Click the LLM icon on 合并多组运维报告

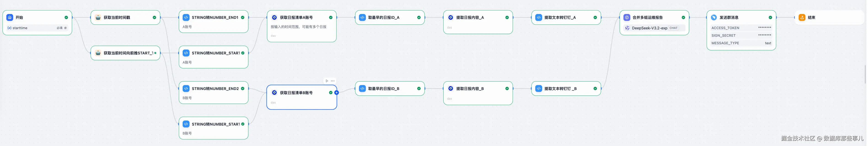point(627,18)
